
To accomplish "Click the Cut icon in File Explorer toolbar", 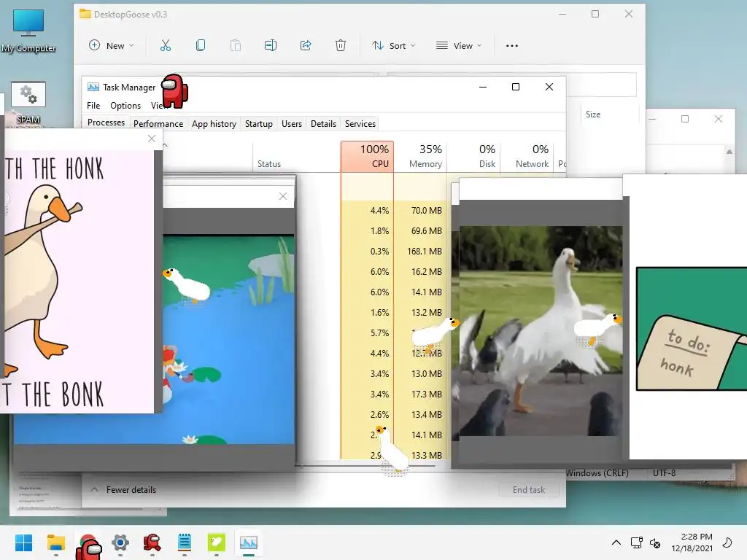I will click(166, 46).
